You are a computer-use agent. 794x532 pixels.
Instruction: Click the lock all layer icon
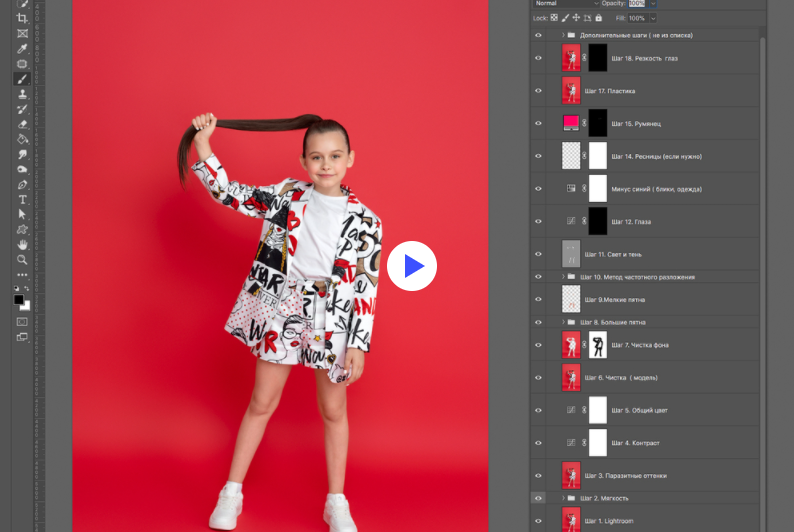coord(599,18)
